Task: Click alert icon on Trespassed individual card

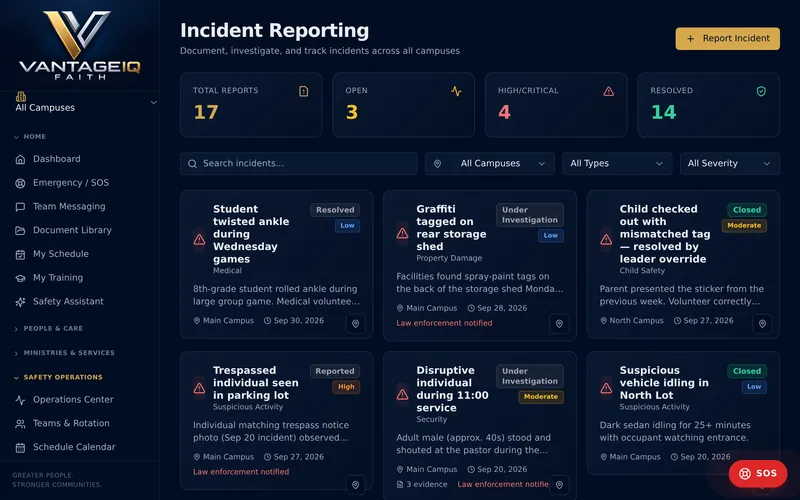Action: (199, 389)
